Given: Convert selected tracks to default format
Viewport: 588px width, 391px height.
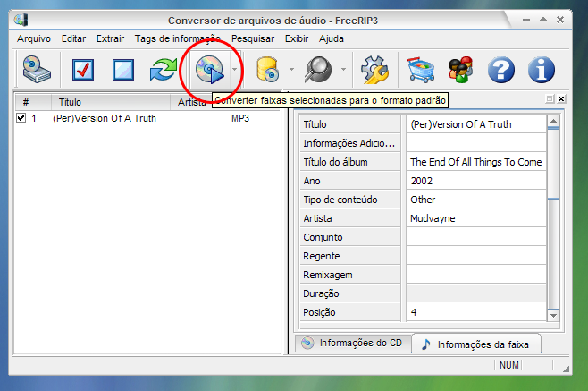Looking at the screenshot, I should tap(210, 70).
